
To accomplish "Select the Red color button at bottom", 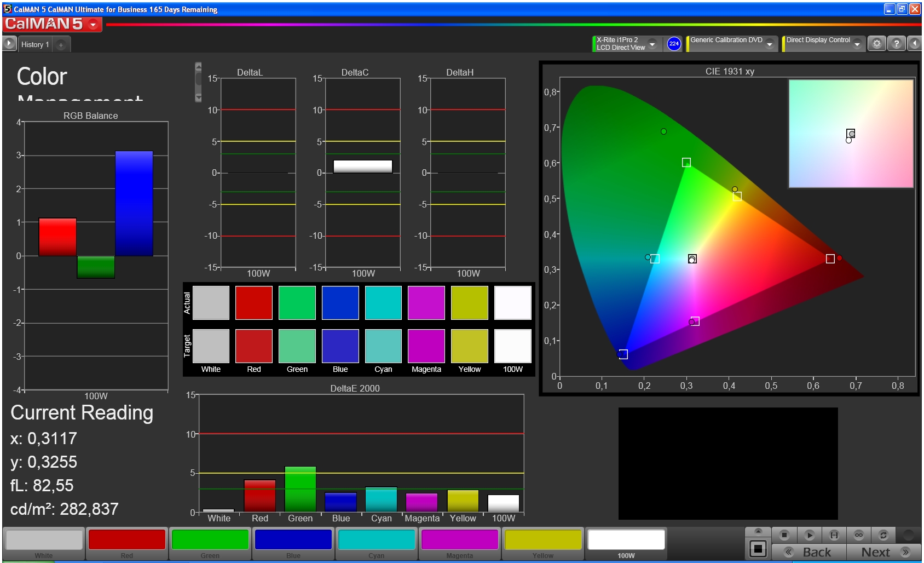I will point(127,543).
